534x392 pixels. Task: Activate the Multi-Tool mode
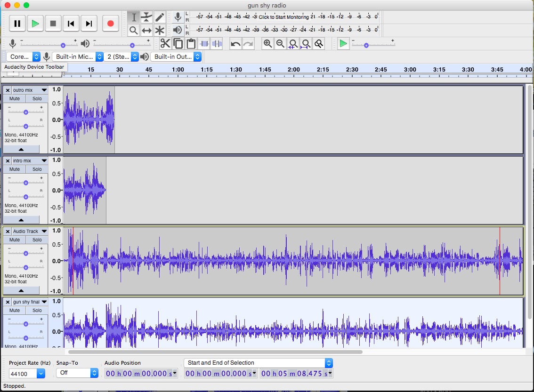click(x=160, y=30)
